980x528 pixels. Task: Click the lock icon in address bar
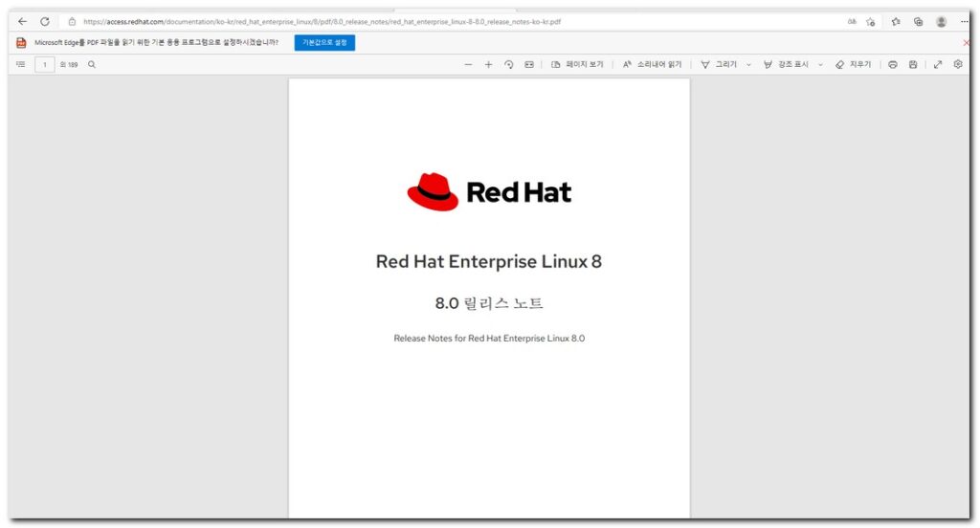pos(72,21)
